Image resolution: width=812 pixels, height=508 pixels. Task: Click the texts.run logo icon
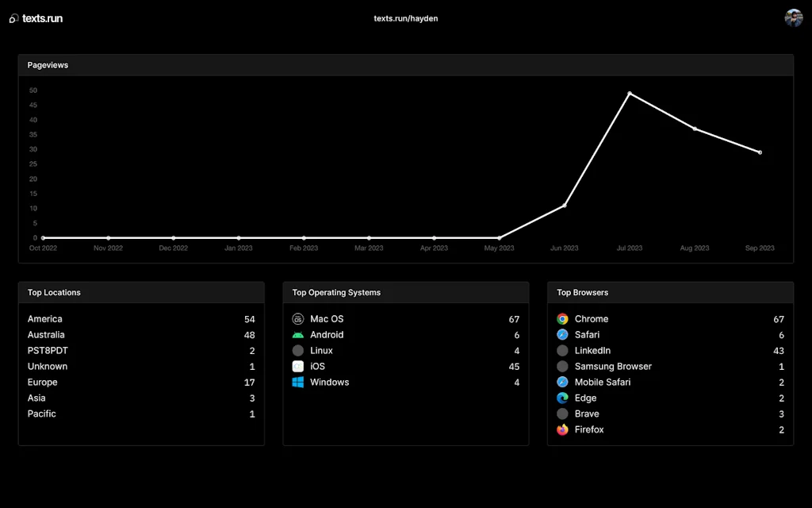(13, 19)
